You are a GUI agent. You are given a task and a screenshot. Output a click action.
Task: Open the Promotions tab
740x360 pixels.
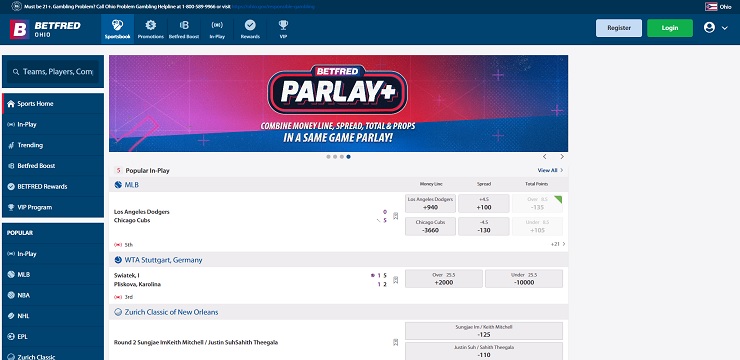point(151,29)
